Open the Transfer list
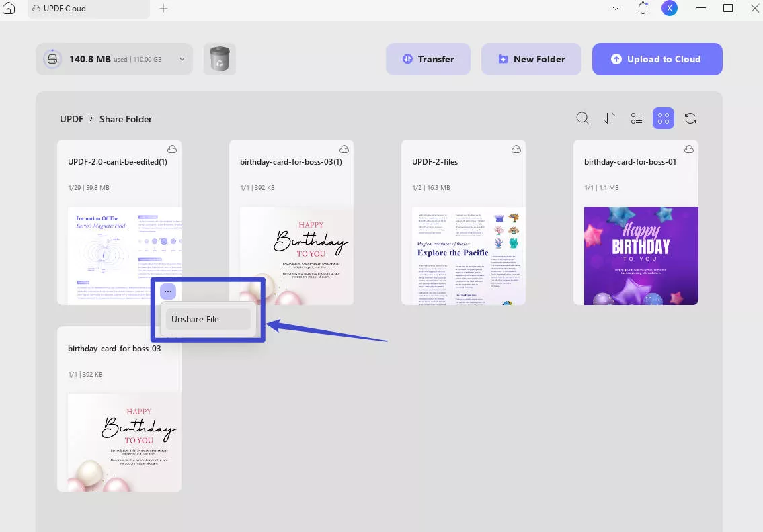 coord(428,59)
